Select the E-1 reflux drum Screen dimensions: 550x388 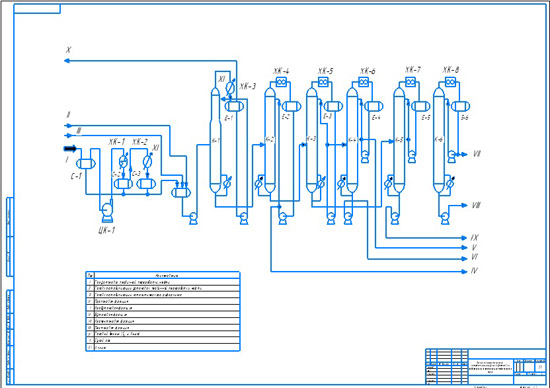(234, 106)
